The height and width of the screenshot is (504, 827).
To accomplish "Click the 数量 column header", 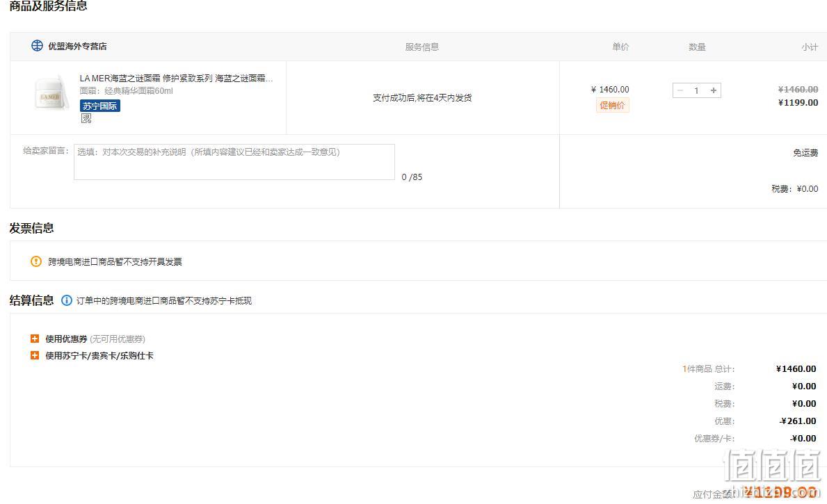I will click(x=697, y=47).
